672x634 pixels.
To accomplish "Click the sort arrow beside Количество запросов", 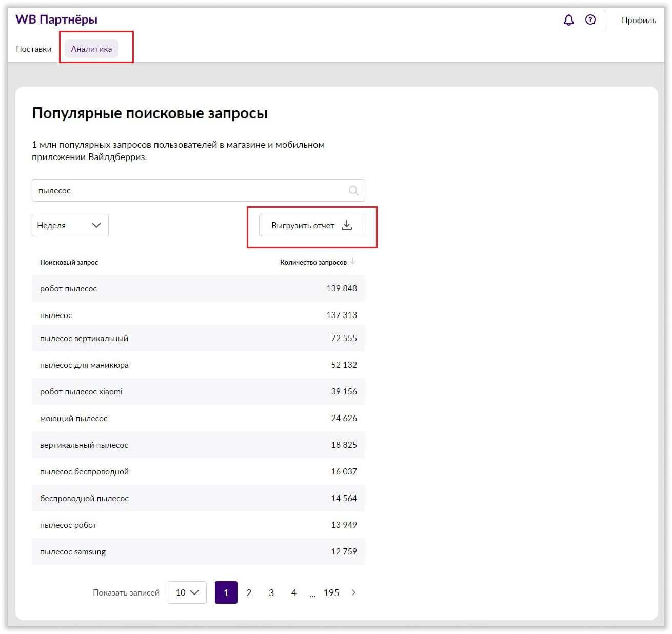I will pyautogui.click(x=353, y=262).
